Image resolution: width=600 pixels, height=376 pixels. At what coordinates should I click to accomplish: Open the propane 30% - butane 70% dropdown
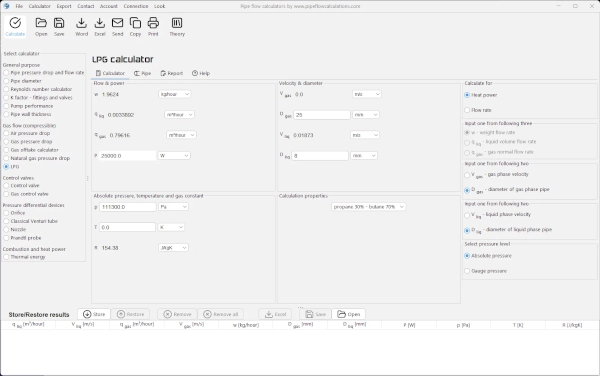pos(368,207)
